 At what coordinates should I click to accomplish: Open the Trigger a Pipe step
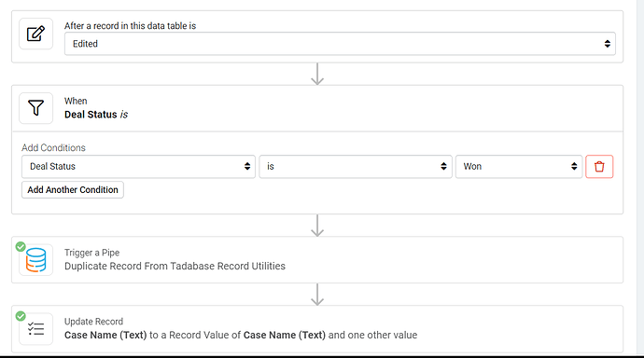[317, 259]
